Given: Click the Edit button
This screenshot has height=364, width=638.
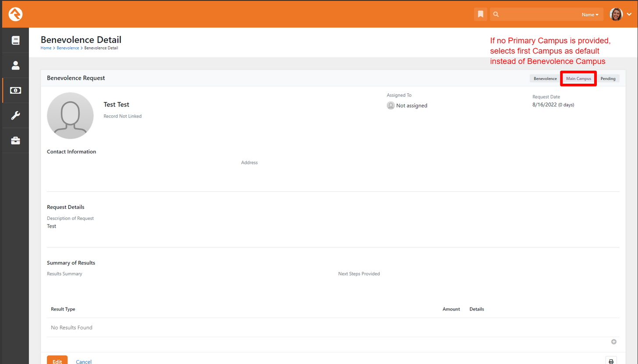Looking at the screenshot, I should (x=57, y=361).
